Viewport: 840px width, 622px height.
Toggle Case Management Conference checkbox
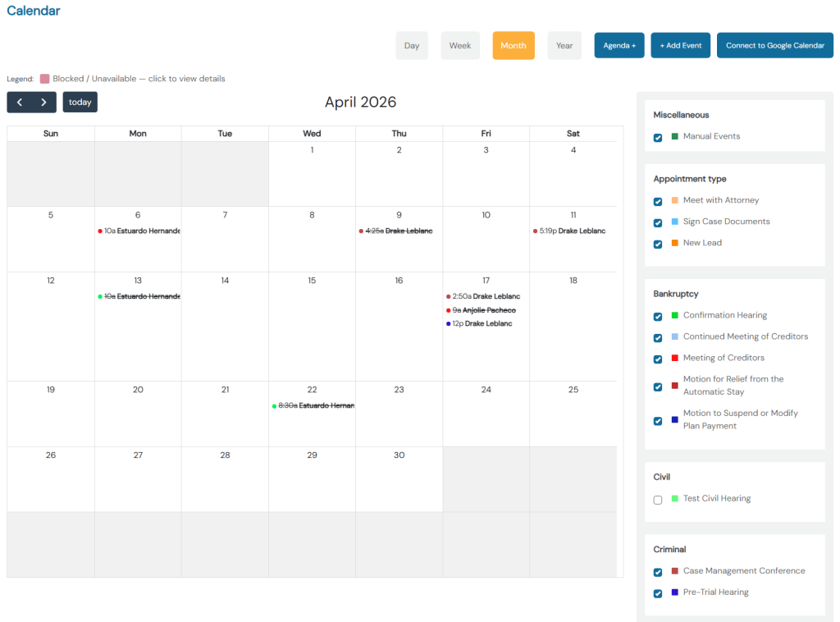click(x=658, y=572)
